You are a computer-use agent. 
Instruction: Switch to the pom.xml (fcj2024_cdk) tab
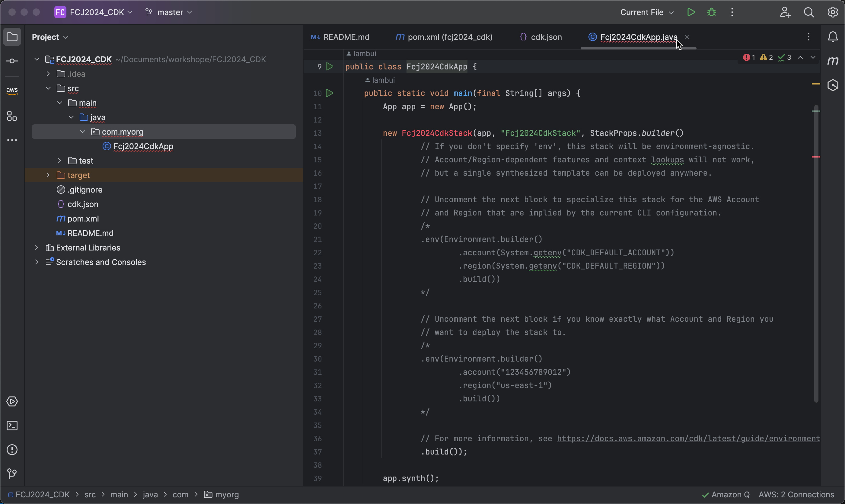[444, 37]
